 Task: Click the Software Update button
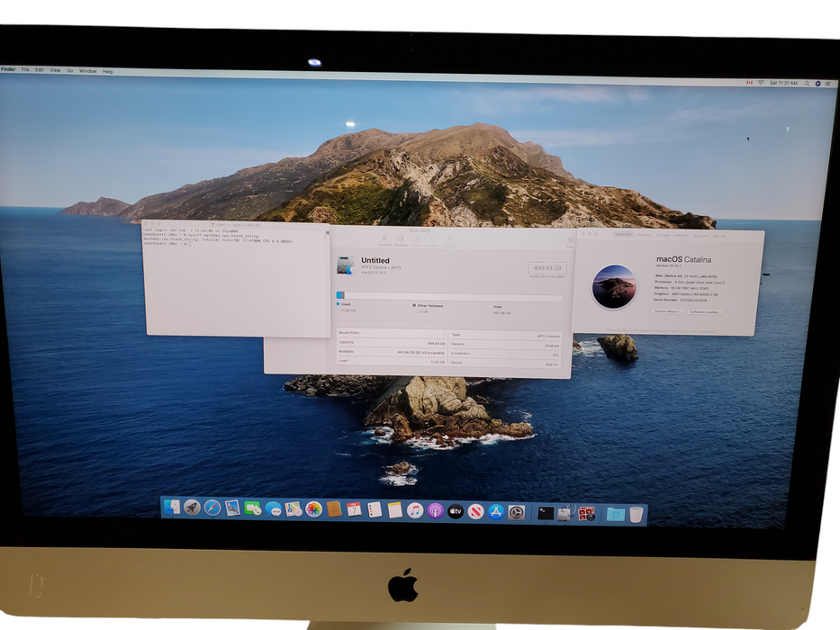pyautogui.click(x=704, y=311)
